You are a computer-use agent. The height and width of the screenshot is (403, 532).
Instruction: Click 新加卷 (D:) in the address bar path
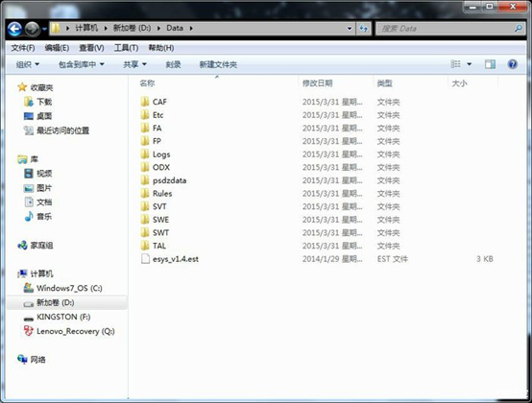132,28
